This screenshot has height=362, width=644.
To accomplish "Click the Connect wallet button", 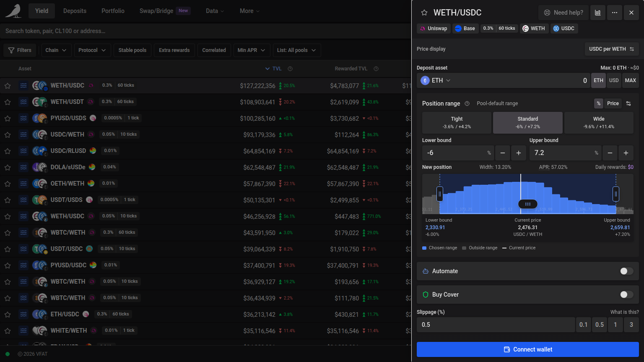I will [x=528, y=349].
